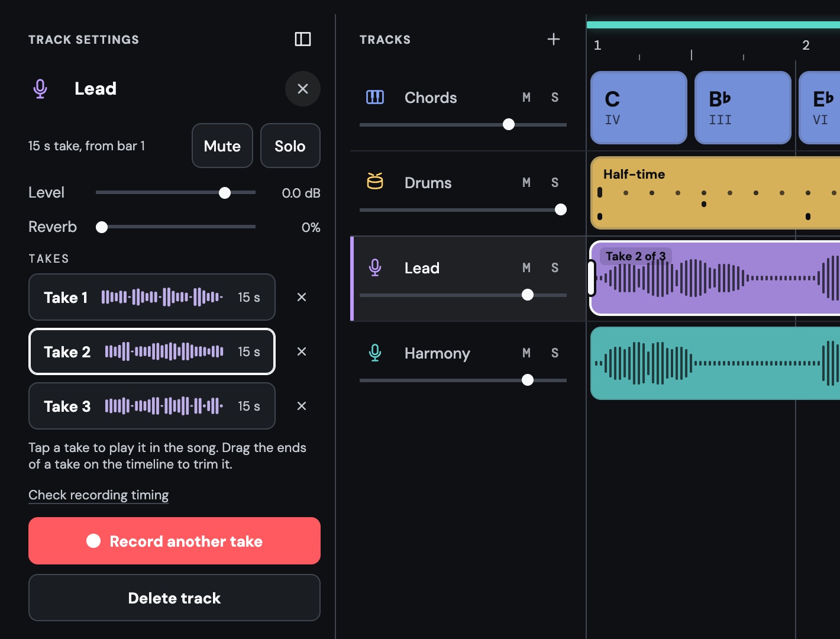Open the Check recording timing link
The image size is (840, 639).
[99, 495]
